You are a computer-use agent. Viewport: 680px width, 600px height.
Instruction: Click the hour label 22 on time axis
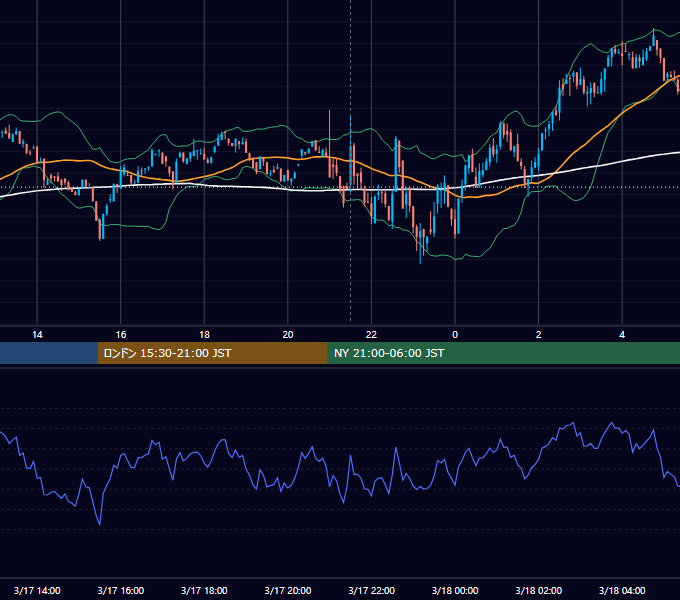coord(371,335)
